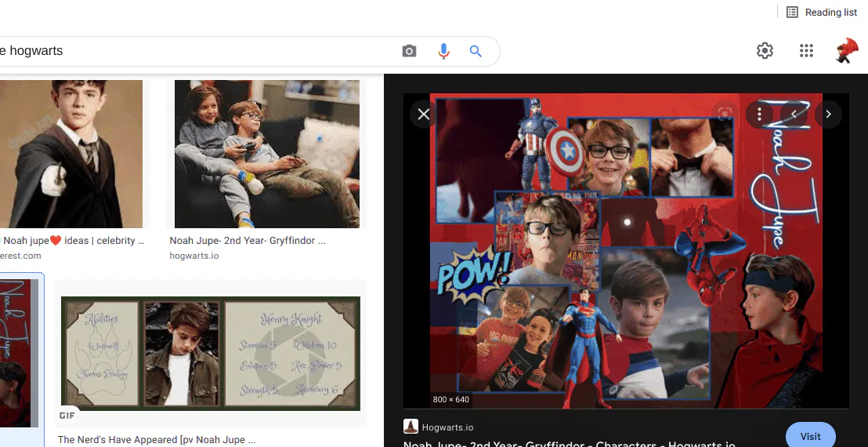Click the '800 × 640' dimensions label
868x447 pixels.
click(450, 399)
